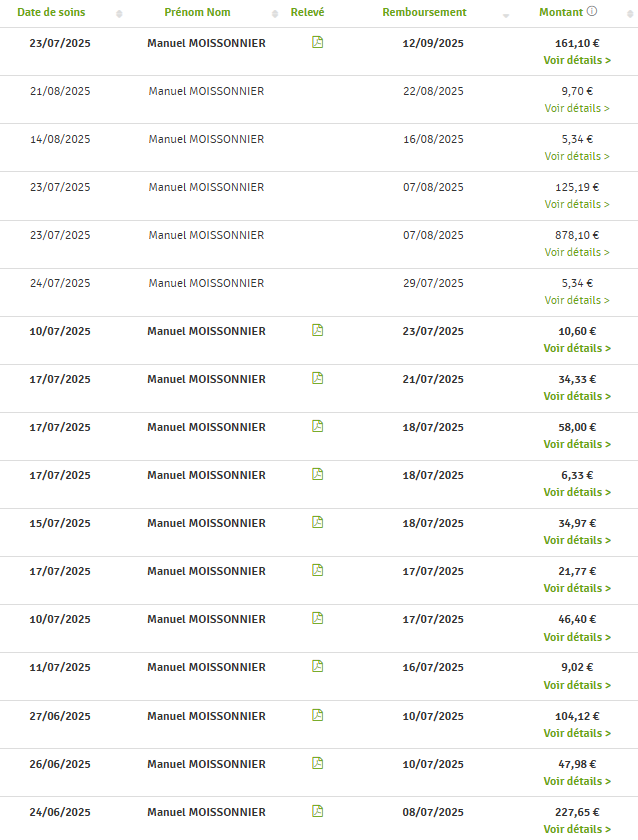638x840 pixels.
Task: Open PDF statement for the 161,10 € row
Action: coord(317,42)
